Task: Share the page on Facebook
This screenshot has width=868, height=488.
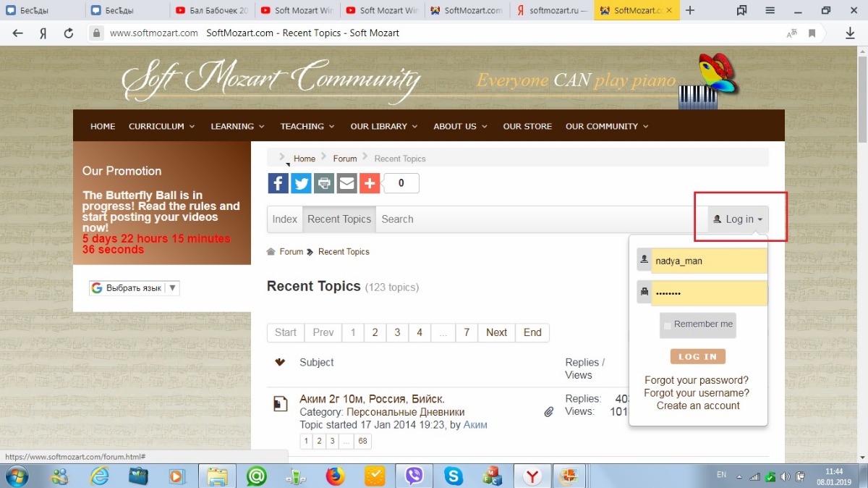Action: tap(278, 183)
